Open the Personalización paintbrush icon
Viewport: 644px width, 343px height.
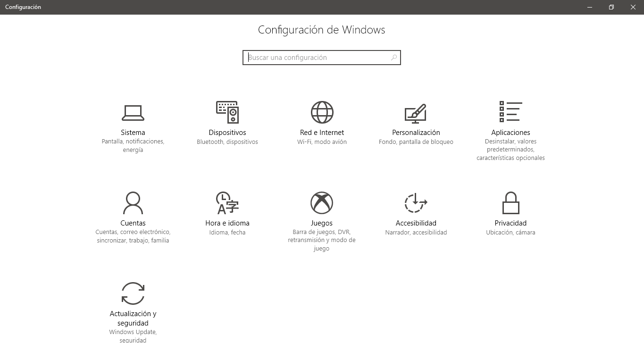416,113
